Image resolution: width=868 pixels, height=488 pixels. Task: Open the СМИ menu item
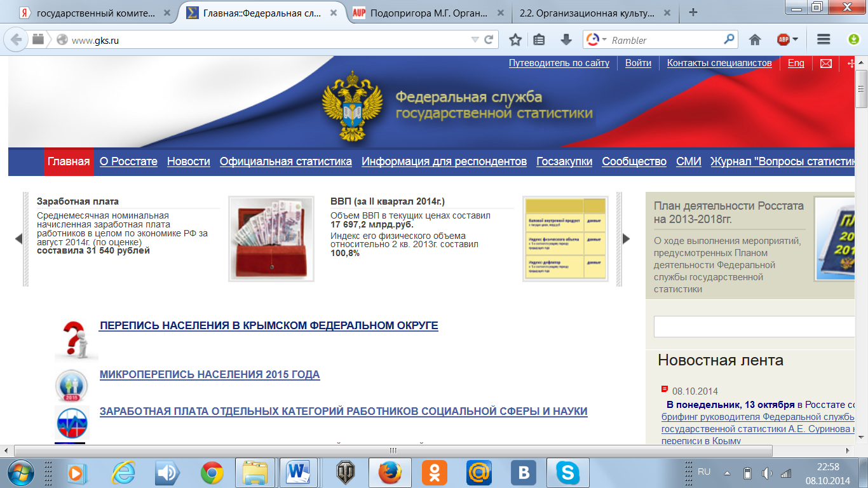point(689,161)
